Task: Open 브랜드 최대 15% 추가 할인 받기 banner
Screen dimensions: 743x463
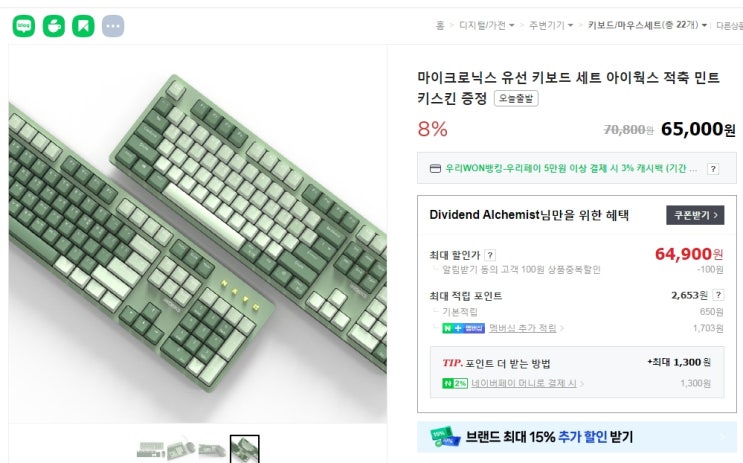Action: click(x=577, y=437)
